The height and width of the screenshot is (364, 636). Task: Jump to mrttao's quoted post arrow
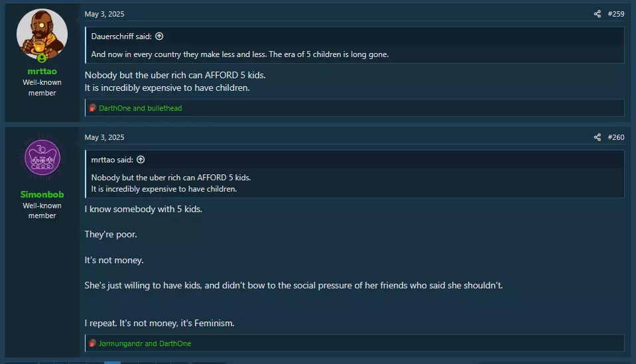[x=141, y=160]
